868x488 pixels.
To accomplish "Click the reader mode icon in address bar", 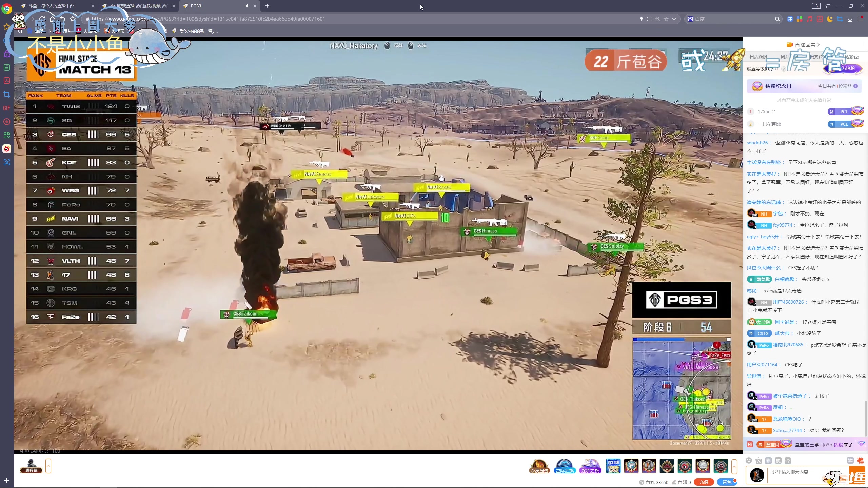I will (650, 19).
